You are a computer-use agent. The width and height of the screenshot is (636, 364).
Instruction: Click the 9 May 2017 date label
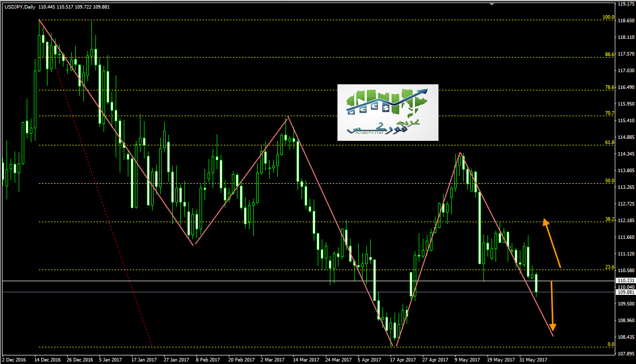coord(467,360)
